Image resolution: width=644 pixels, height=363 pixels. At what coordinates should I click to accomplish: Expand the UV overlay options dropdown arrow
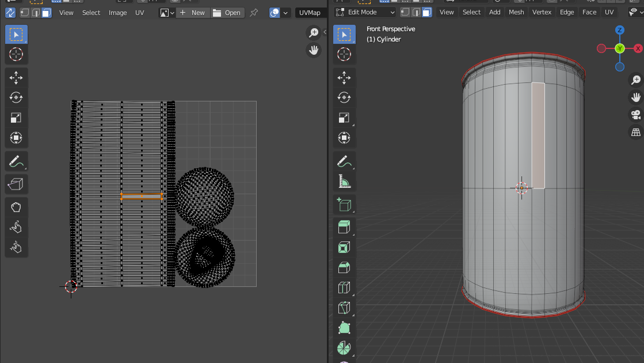(x=285, y=13)
